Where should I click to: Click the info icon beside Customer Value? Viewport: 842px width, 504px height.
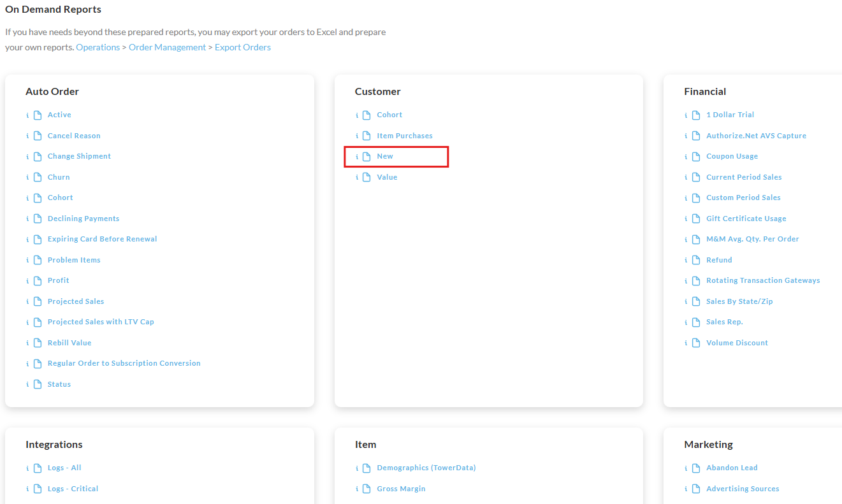tap(357, 178)
